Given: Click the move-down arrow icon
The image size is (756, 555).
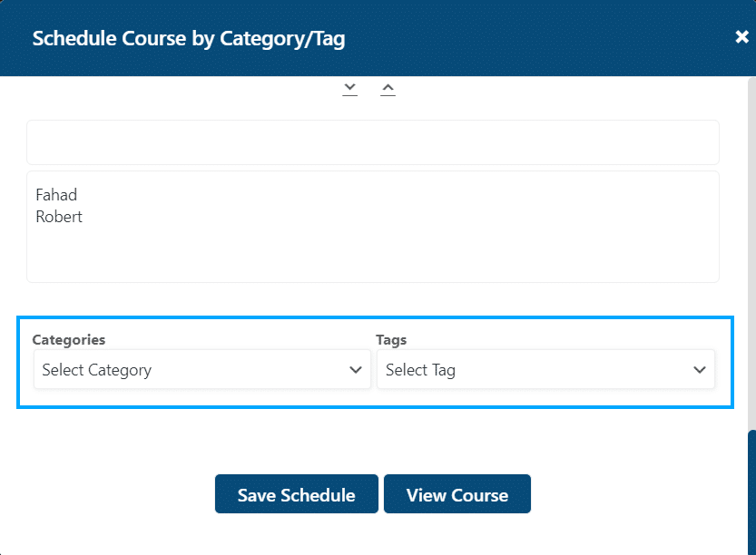Looking at the screenshot, I should pyautogui.click(x=350, y=89).
